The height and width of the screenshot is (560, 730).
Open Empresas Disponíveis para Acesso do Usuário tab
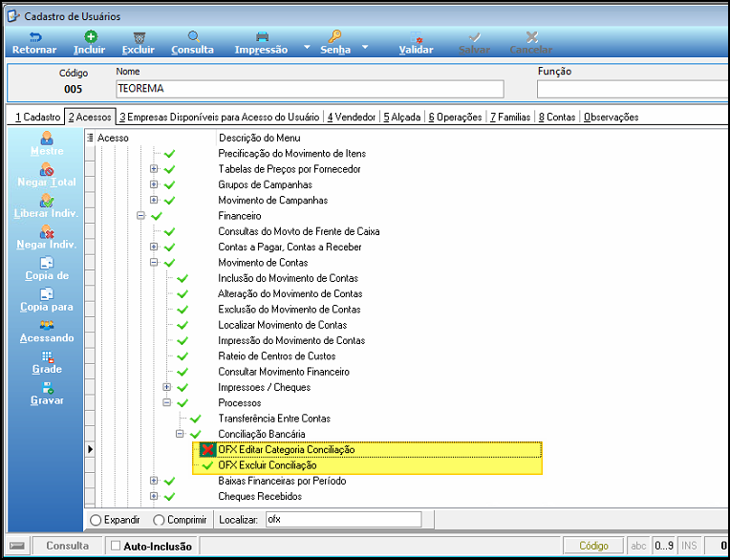[x=219, y=118]
